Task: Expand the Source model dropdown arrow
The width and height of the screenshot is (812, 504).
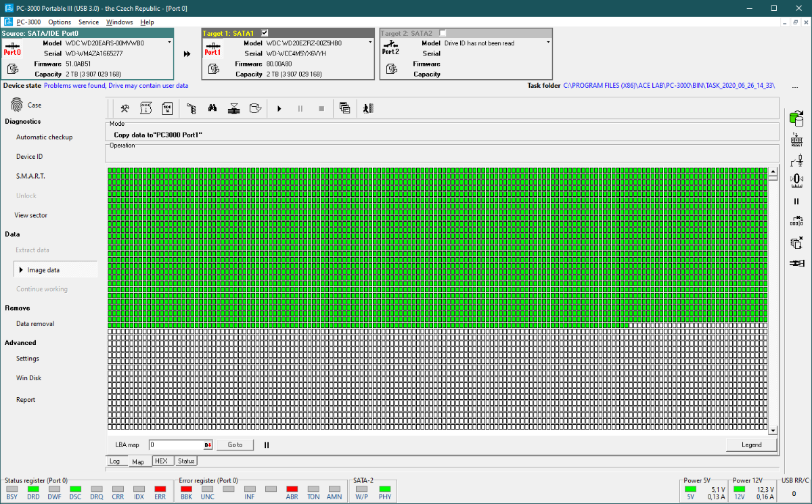Action: pyautogui.click(x=169, y=43)
